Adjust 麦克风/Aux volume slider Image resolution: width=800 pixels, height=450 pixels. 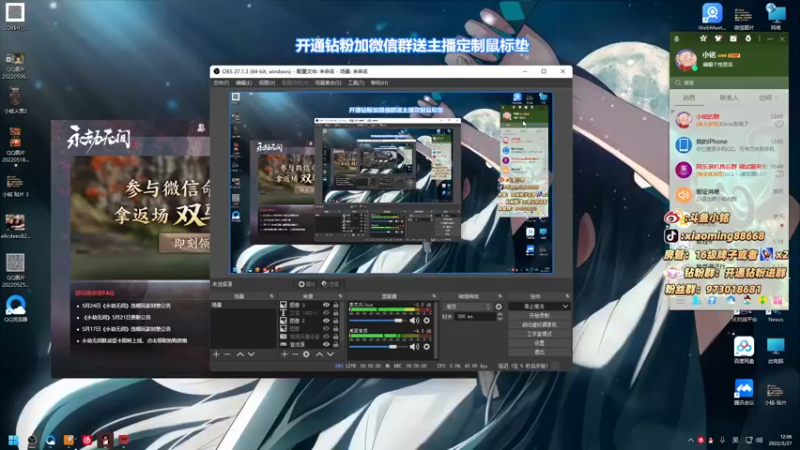376,320
